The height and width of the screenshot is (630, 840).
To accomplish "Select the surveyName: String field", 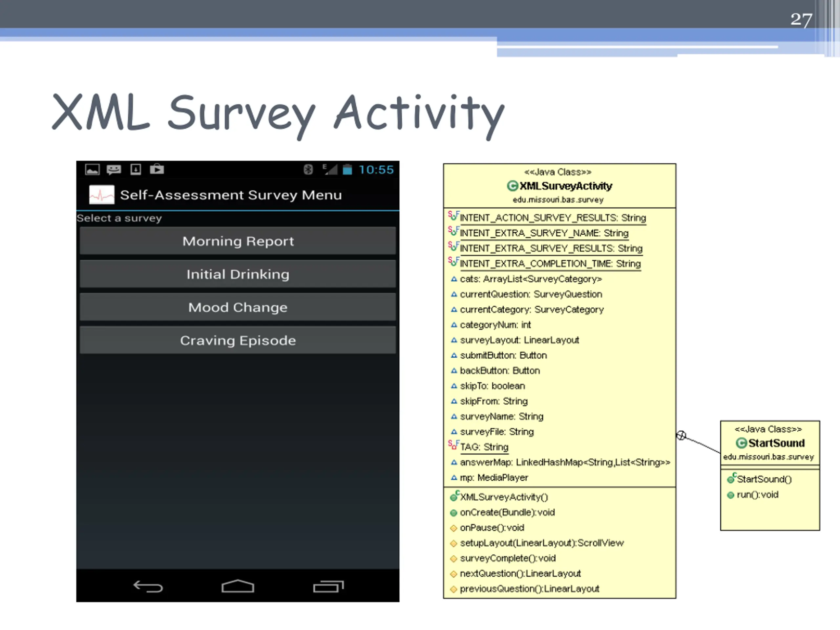I will click(x=502, y=417).
